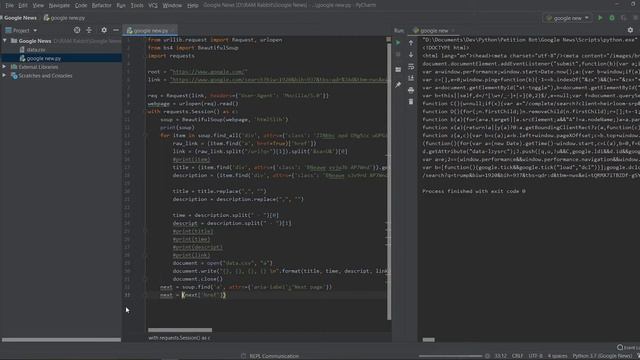Collapse the Google News project root
Image resolution: width=640 pixels, height=360 pixels.
[4, 41]
